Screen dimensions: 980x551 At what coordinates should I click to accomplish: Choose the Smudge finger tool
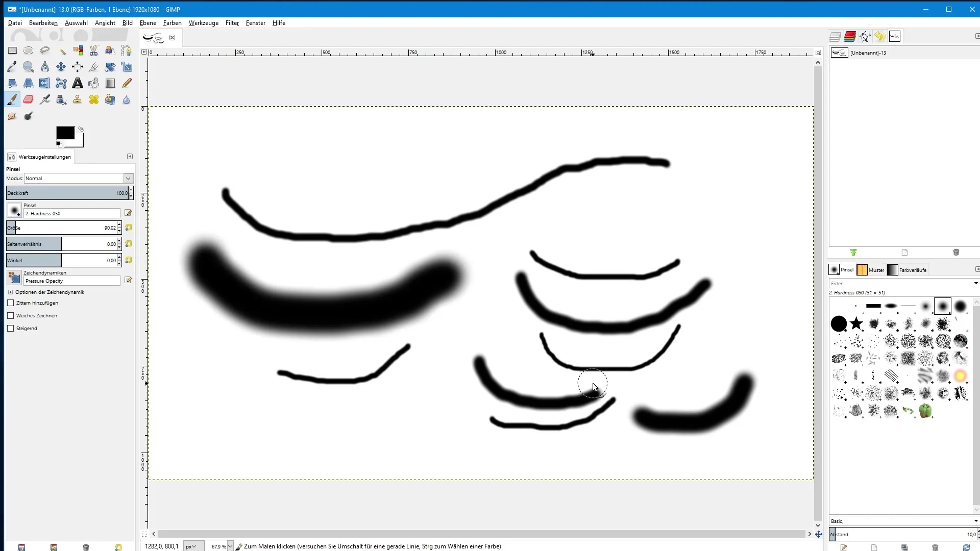point(12,116)
